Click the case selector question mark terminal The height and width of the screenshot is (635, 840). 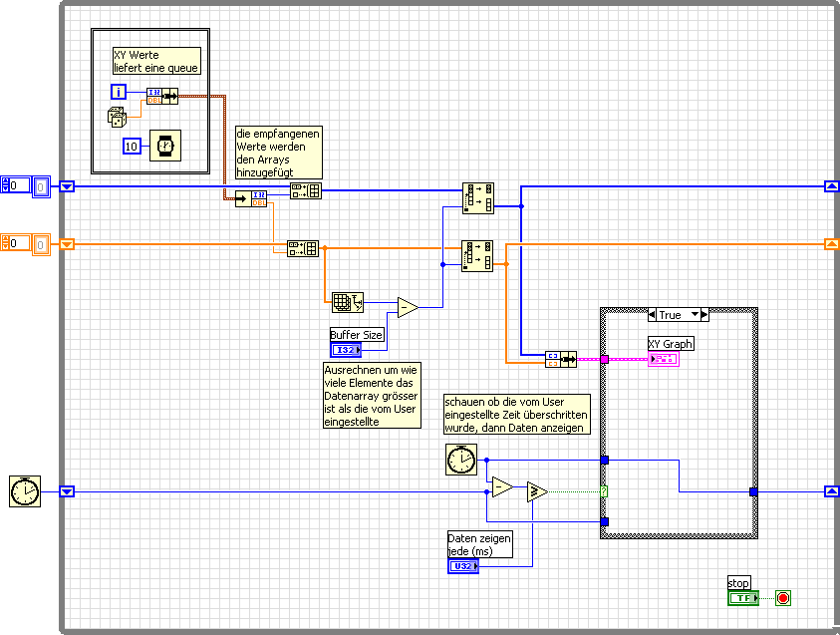pos(604,491)
